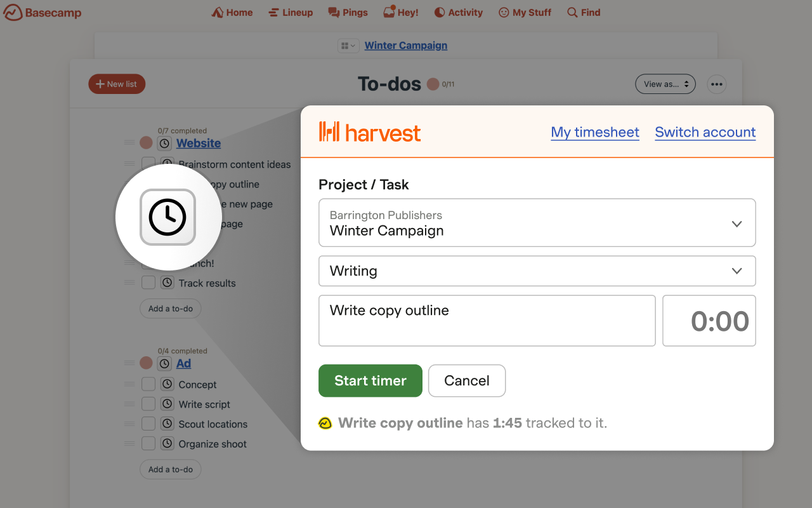The width and height of the screenshot is (812, 508).
Task: Click the timer clock icon next to Track results
Action: pos(167,283)
